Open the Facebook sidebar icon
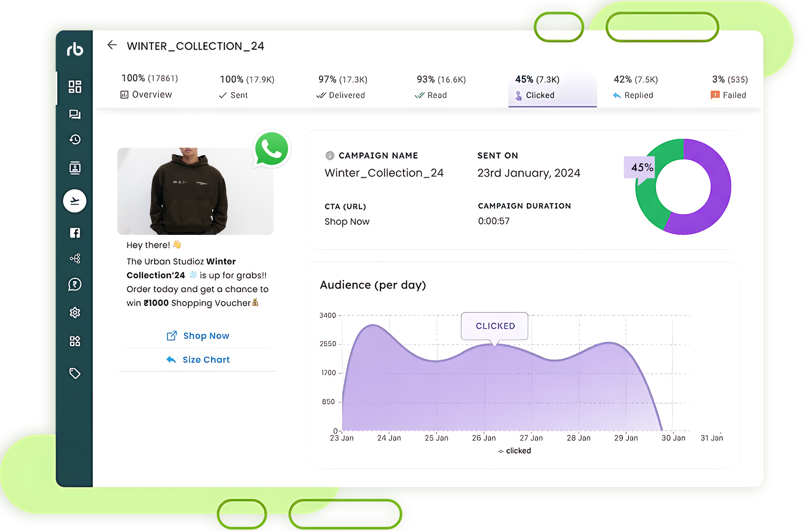Screen dimensions: 812x531 click(75, 233)
